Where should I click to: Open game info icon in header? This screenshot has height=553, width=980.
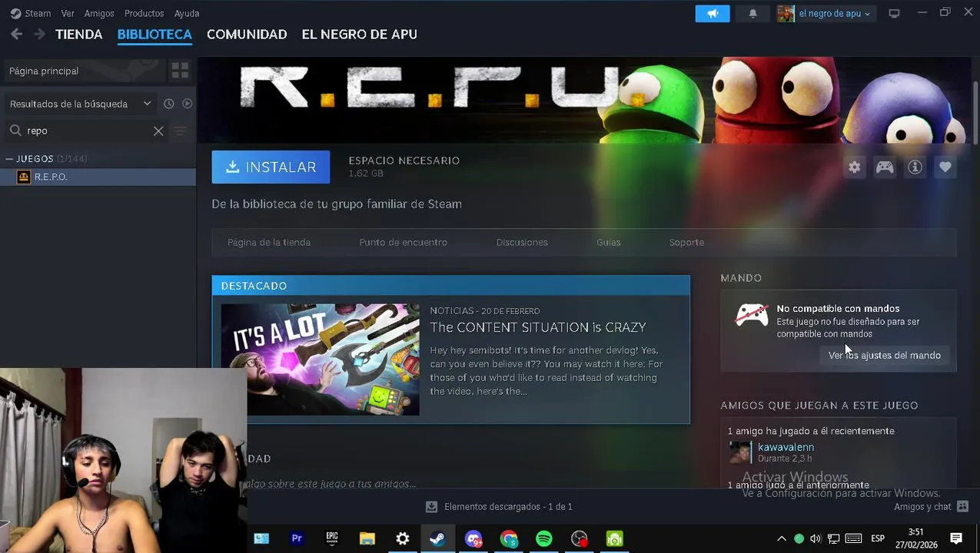[915, 167]
